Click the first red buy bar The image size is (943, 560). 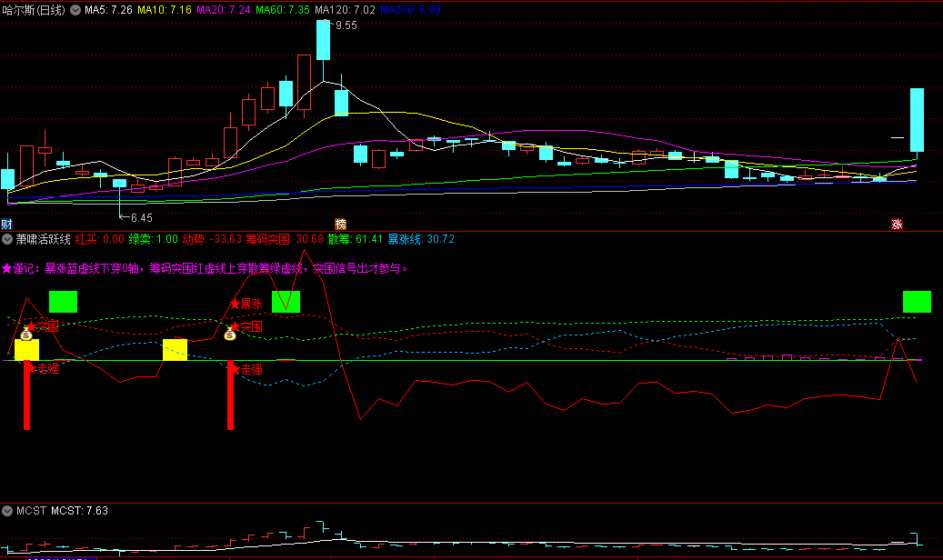tap(26, 395)
